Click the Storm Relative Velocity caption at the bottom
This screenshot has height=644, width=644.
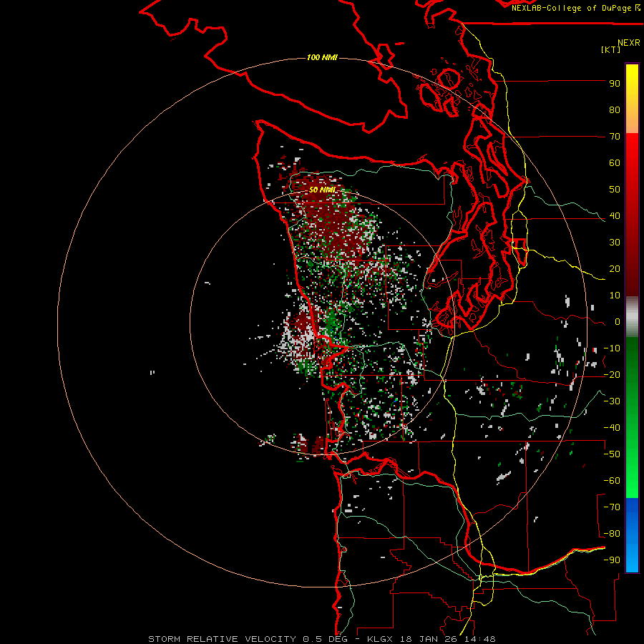click(x=321, y=639)
